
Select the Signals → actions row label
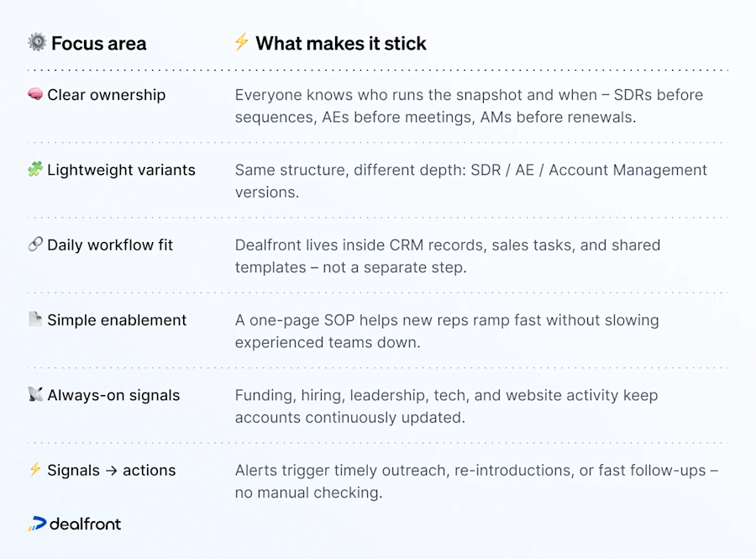[112, 470]
